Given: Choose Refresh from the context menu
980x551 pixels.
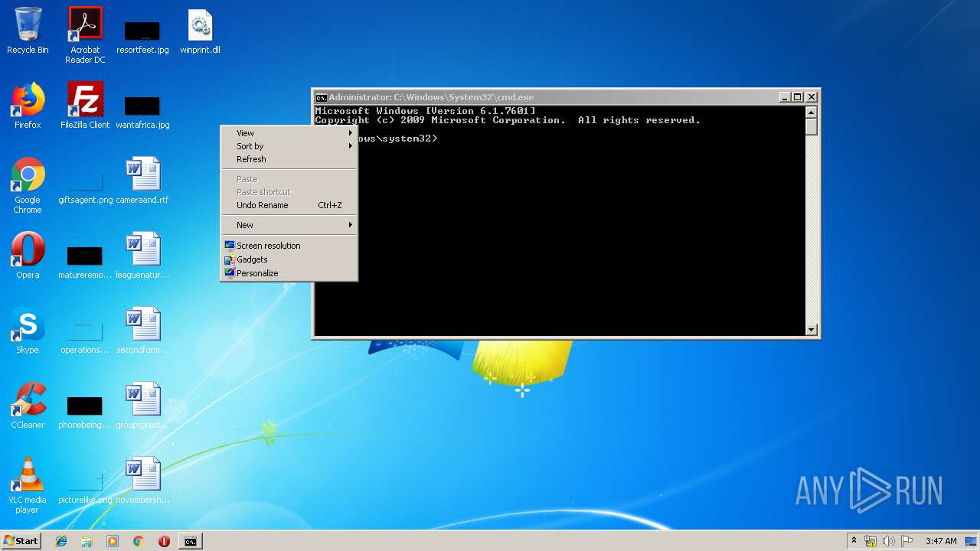Looking at the screenshot, I should 289,159.
